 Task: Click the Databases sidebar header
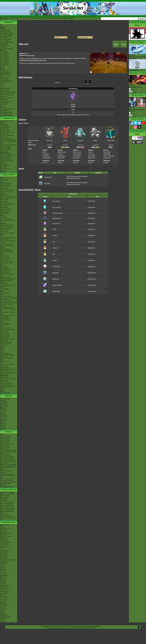[9, 22]
